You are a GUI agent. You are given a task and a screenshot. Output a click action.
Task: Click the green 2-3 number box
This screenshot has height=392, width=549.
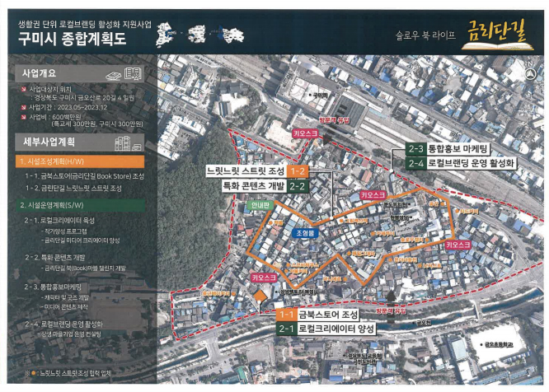pyautogui.click(x=416, y=149)
